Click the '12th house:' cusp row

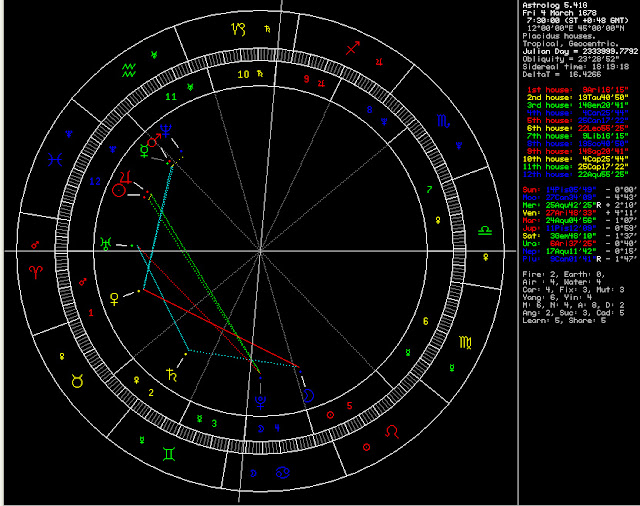click(576, 175)
